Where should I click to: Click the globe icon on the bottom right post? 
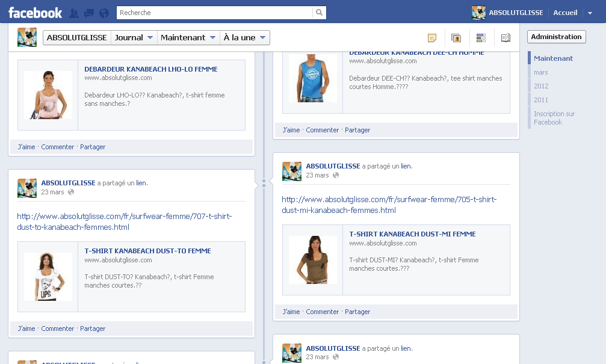[x=335, y=357]
